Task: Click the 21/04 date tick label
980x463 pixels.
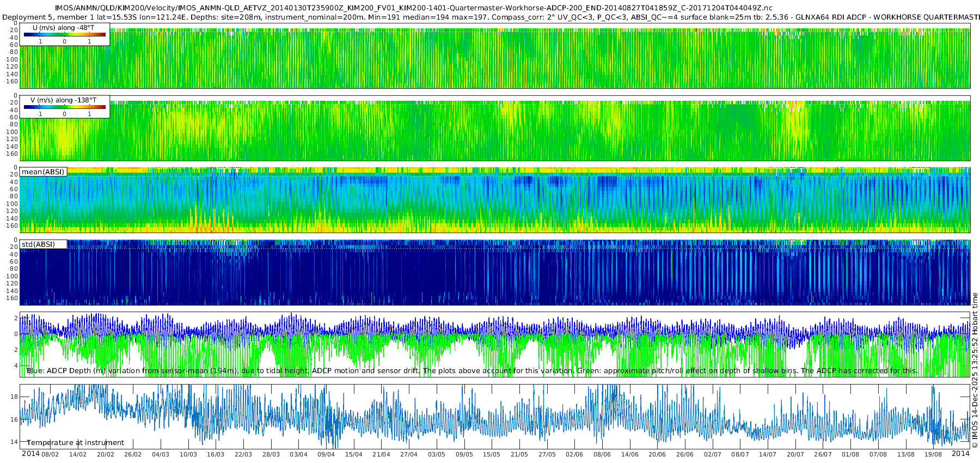Action: click(x=381, y=454)
